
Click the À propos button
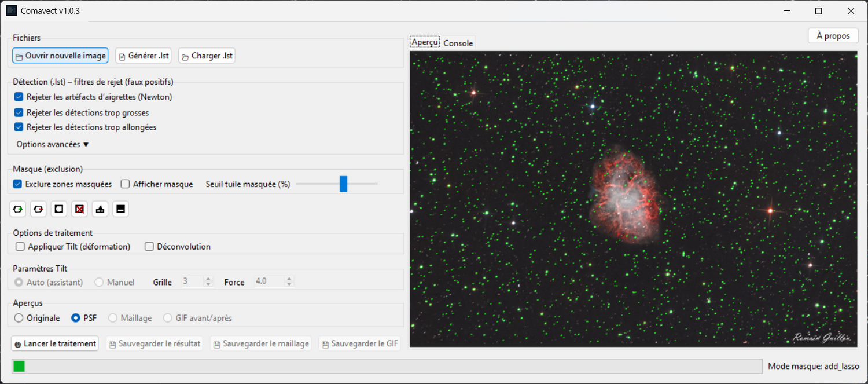(x=833, y=35)
